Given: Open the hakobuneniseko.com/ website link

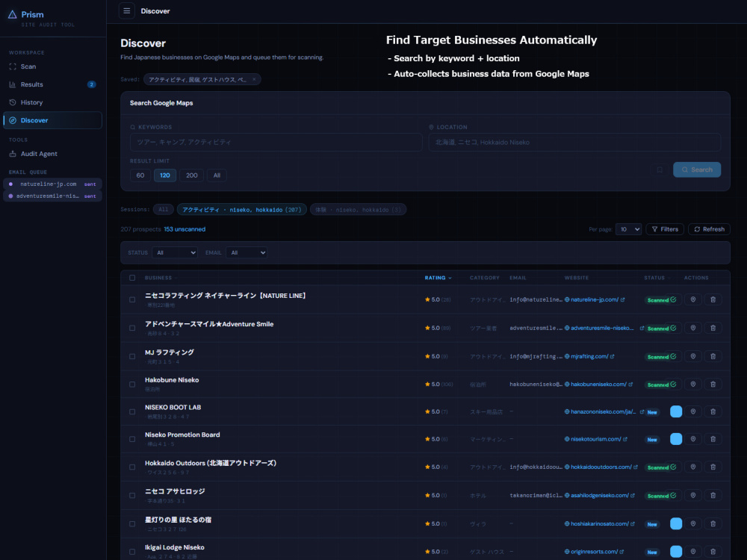Looking at the screenshot, I should tap(598, 385).
